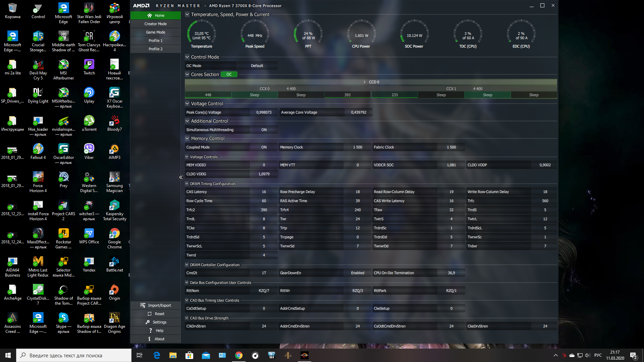The image size is (644, 362).
Task: Collapse Temperature, Speed, Power & Current section
Action: [187, 14]
